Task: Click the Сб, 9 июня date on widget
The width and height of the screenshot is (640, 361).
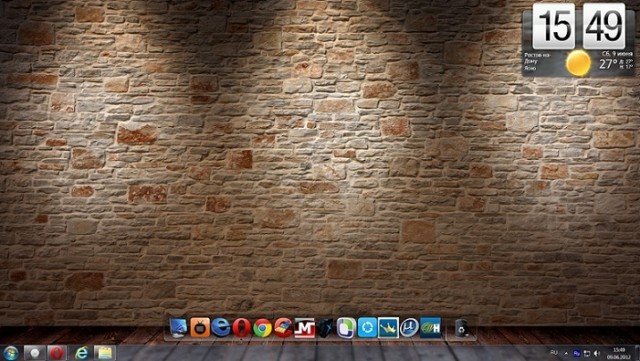Action: click(x=617, y=54)
